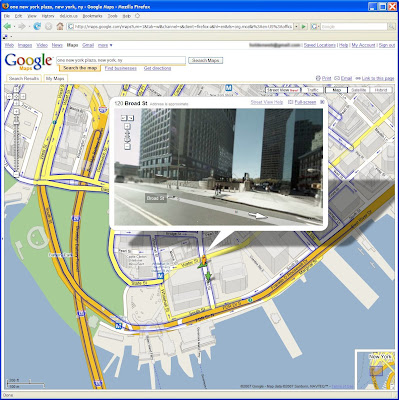Click the Street View zoom slider

click(x=127, y=137)
